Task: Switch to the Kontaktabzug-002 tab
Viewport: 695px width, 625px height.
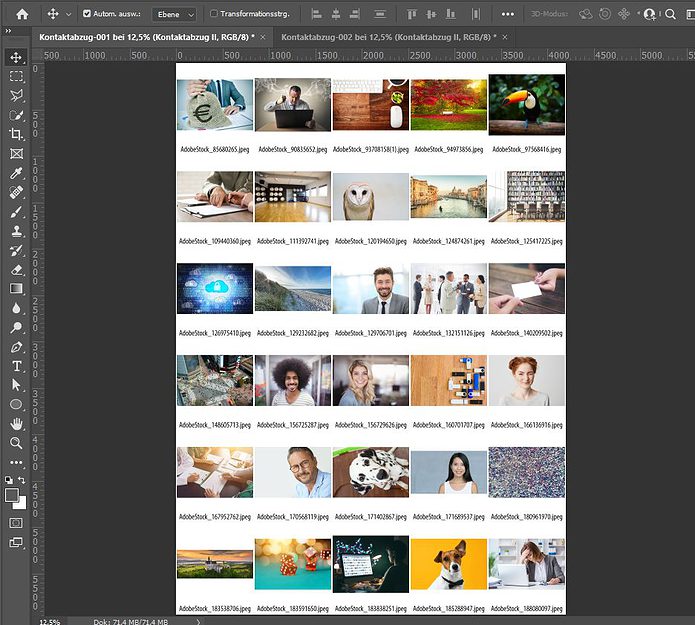Action: [386, 37]
